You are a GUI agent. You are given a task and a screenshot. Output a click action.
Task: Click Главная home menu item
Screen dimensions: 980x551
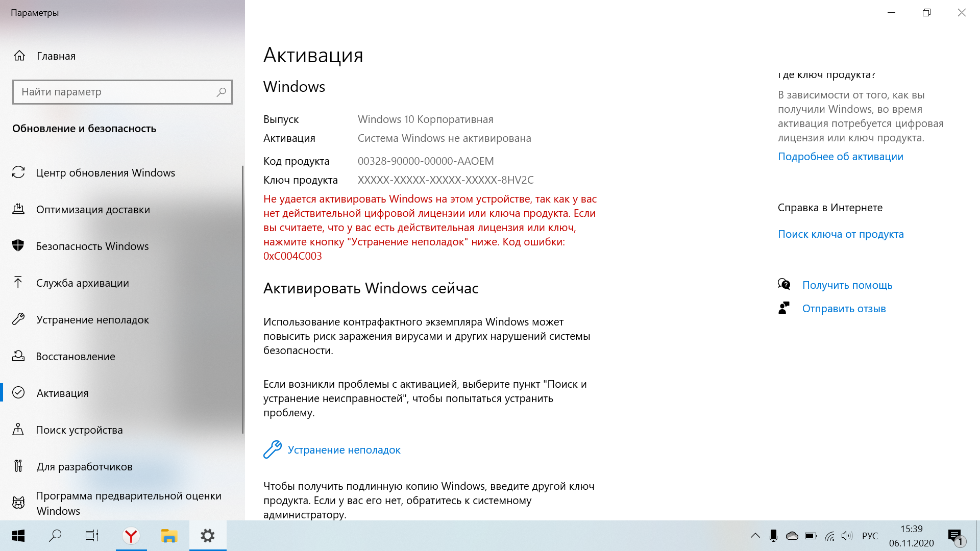[57, 56]
